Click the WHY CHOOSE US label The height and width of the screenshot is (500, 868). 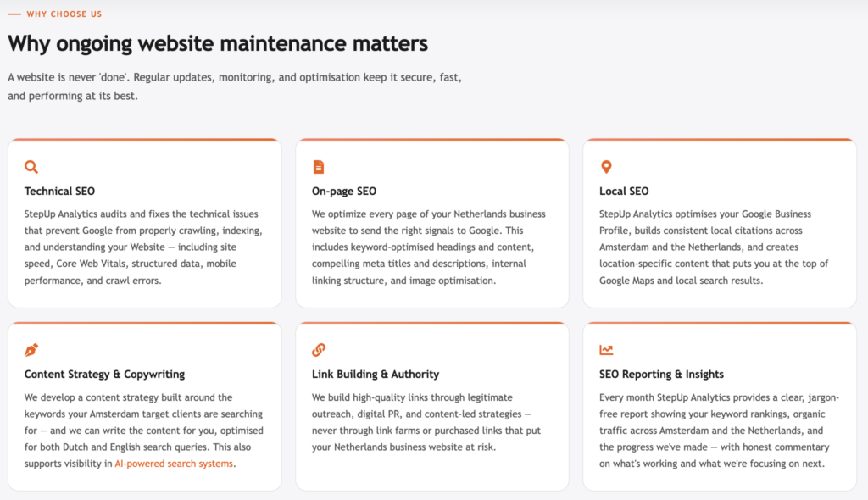click(64, 14)
